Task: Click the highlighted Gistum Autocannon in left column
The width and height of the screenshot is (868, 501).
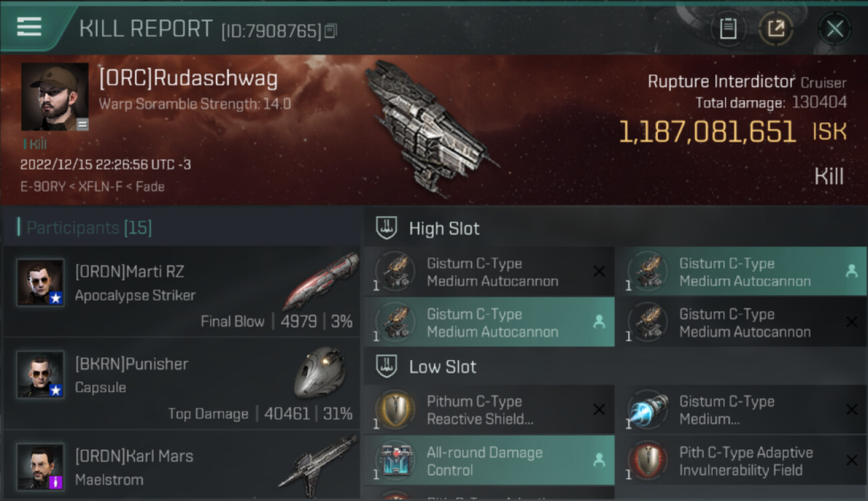Action: point(489,323)
